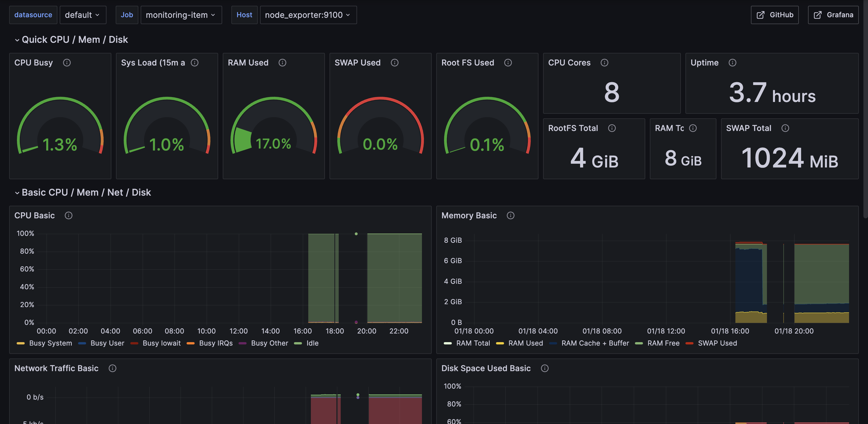Image resolution: width=868 pixels, height=424 pixels.
Task: Click the Host variable label
Action: point(244,15)
